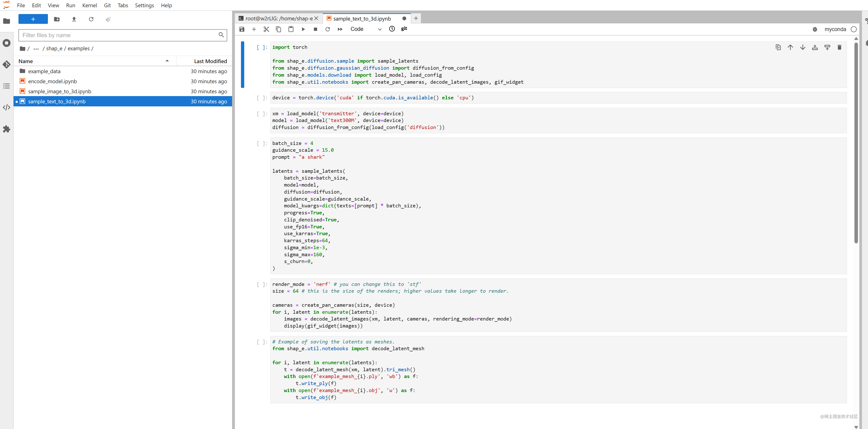This screenshot has width=868, height=429.
Task: Open the Run menu
Action: 71,5
